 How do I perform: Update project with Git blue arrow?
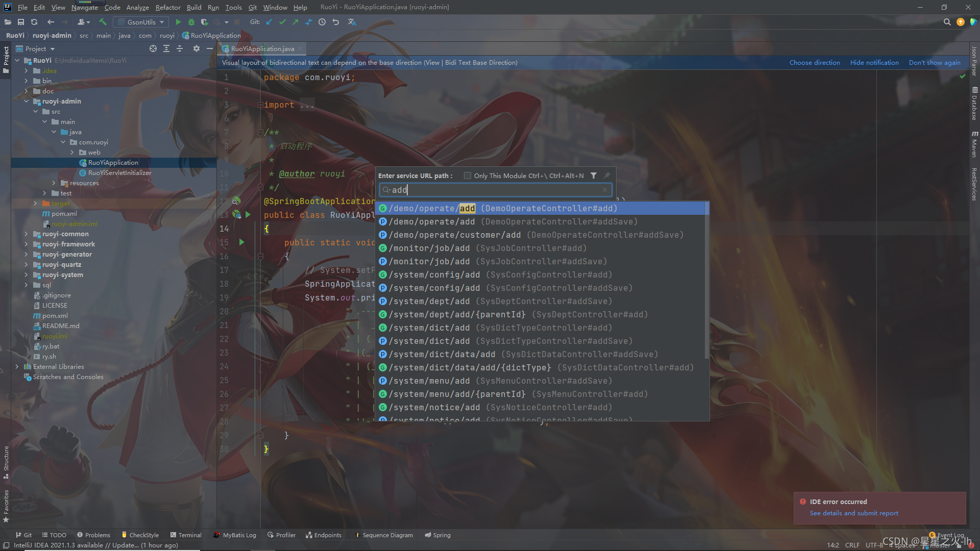(269, 22)
